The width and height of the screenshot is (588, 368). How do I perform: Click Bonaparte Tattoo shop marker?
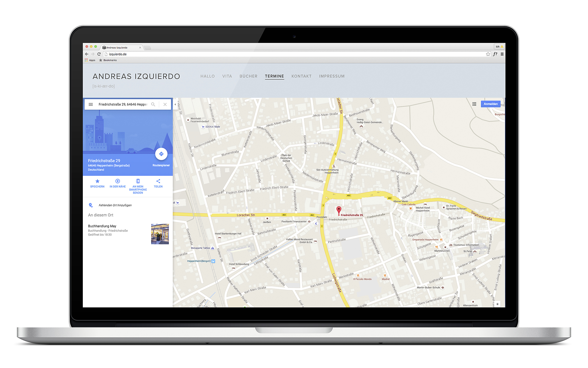pyautogui.click(x=213, y=248)
